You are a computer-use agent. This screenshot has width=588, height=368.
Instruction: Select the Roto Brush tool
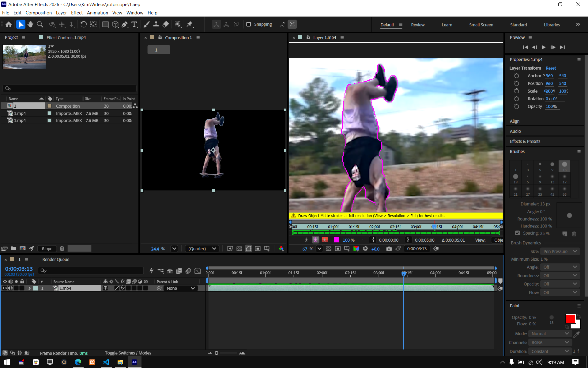178,25
